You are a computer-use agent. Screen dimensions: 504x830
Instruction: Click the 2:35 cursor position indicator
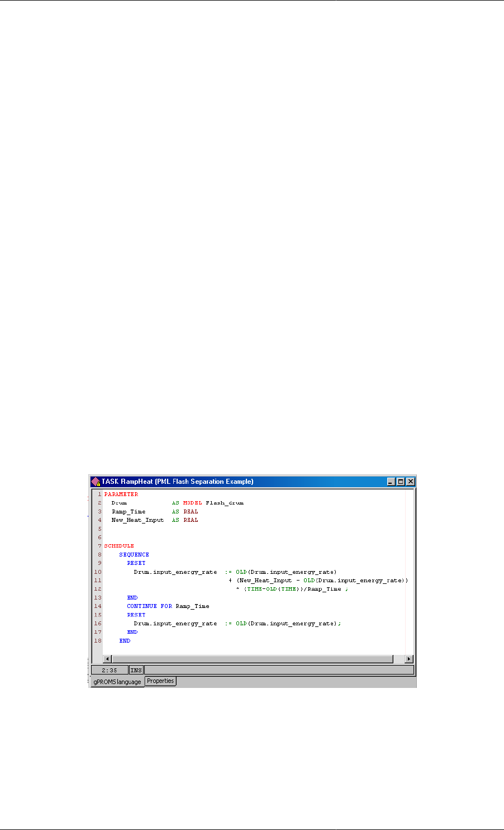click(x=110, y=669)
